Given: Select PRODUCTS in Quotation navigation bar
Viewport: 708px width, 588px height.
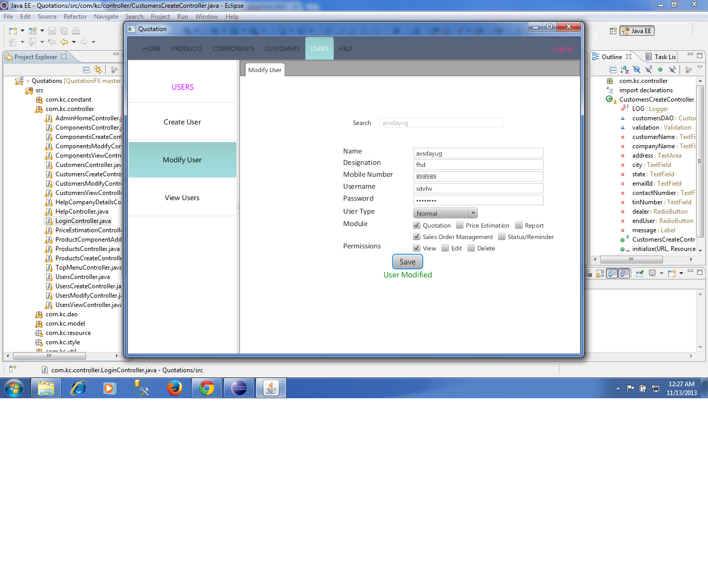Looking at the screenshot, I should (x=187, y=49).
